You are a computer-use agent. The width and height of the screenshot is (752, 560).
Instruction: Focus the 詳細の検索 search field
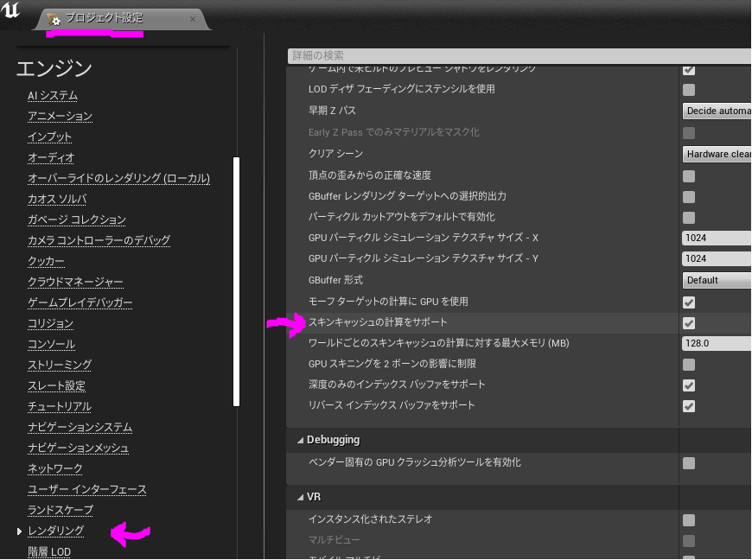coord(519,55)
